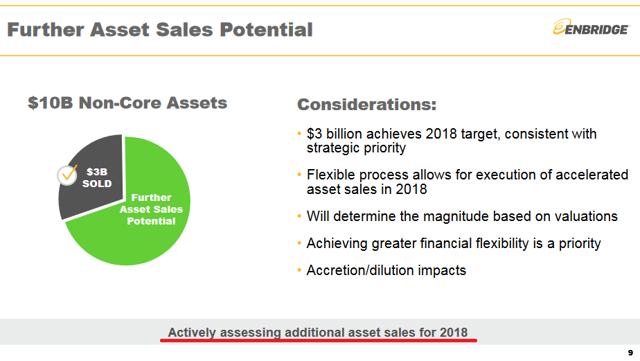Click the '$10B Non-Core Assets' heading
The height and width of the screenshot is (361, 640).
127,103
